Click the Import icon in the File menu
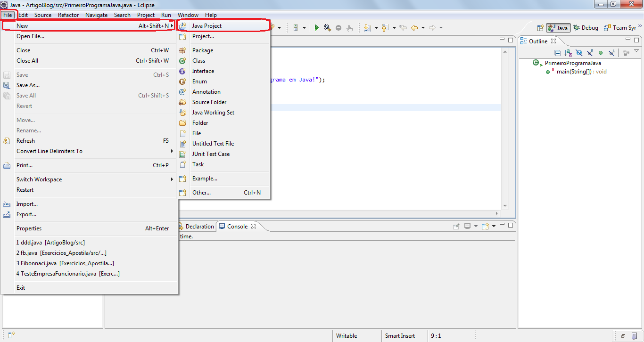Screen dimensions: 644x342 coord(7,204)
